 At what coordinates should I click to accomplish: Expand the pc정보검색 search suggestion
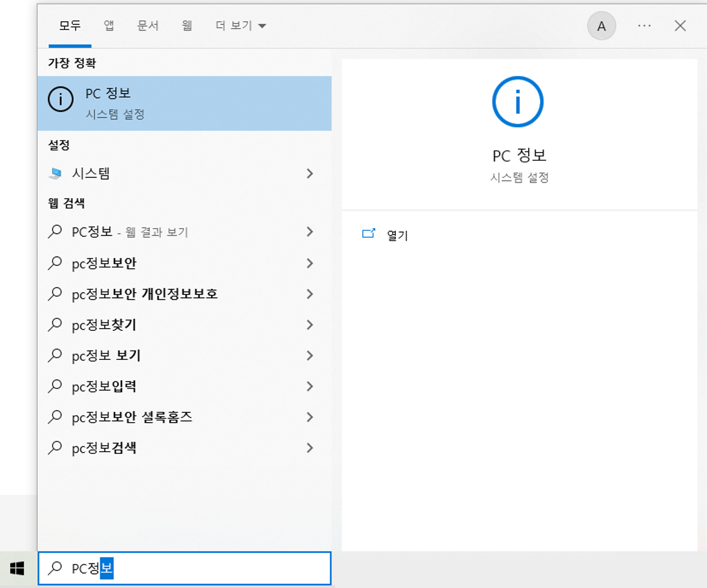click(310, 447)
